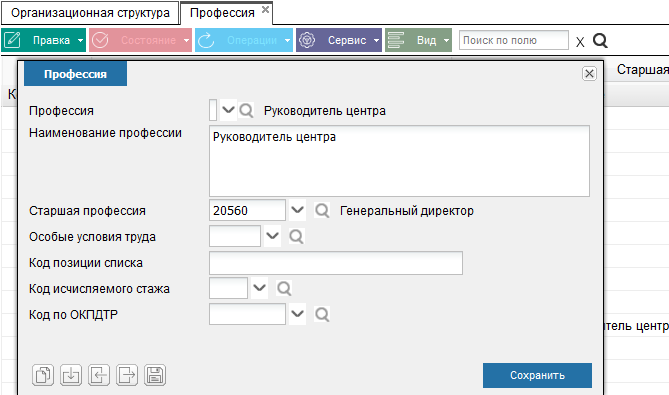Click the download-into-tray icon at dialog bottom
This screenshot has height=395, width=669.
coord(71,375)
